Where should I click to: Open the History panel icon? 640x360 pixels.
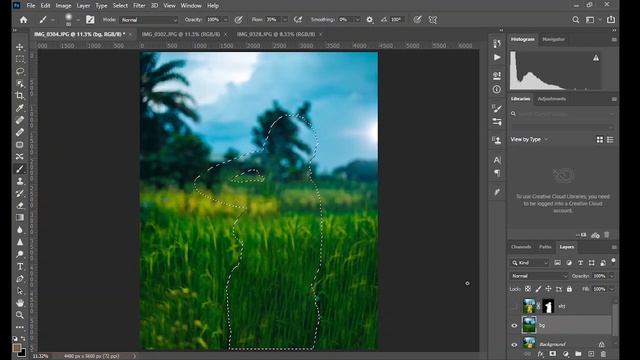(497, 44)
